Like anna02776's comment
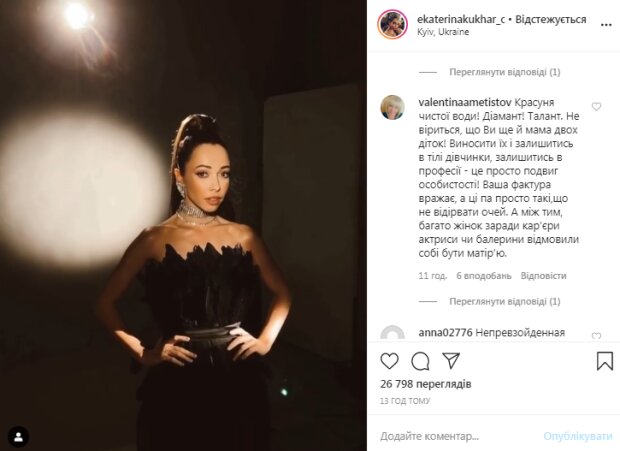 point(596,336)
